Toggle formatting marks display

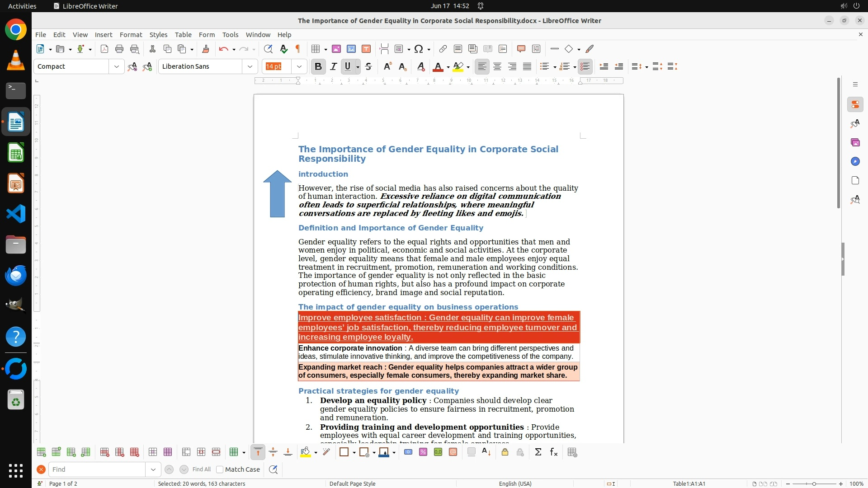pyautogui.click(x=298, y=49)
